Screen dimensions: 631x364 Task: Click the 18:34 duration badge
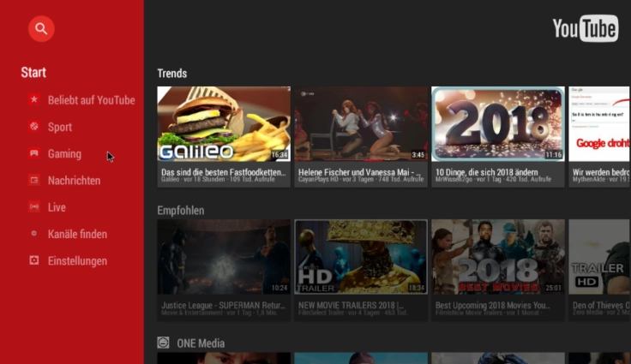click(417, 288)
